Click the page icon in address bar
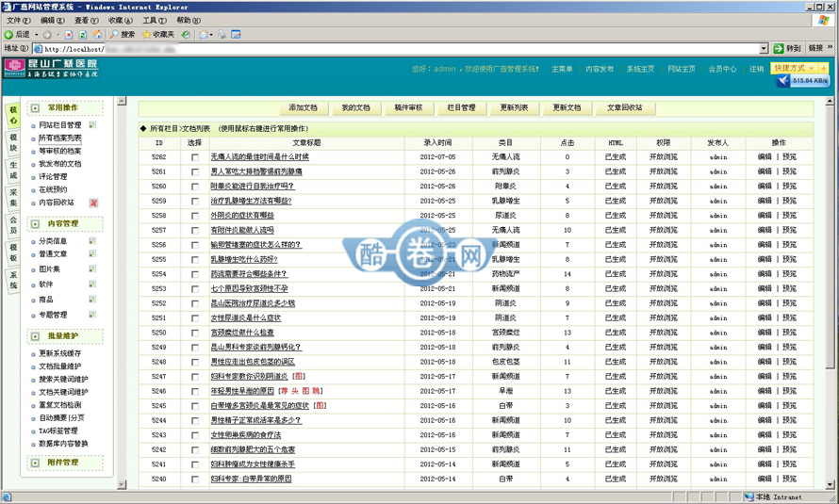The width and height of the screenshot is (839, 504). (x=38, y=49)
